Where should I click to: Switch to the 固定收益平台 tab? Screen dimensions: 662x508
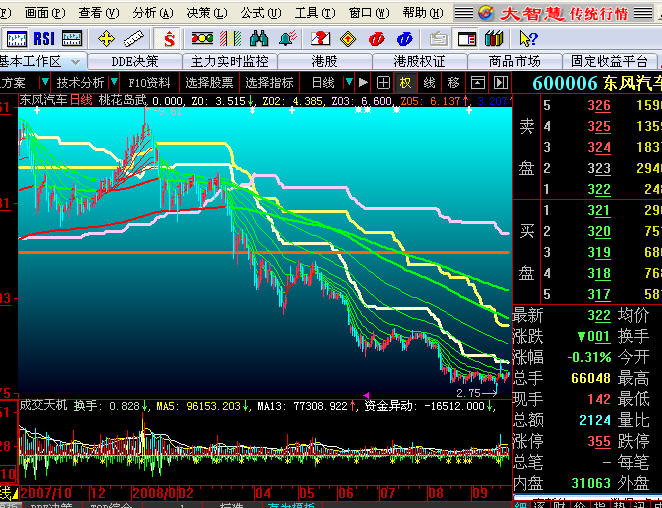pyautogui.click(x=609, y=62)
